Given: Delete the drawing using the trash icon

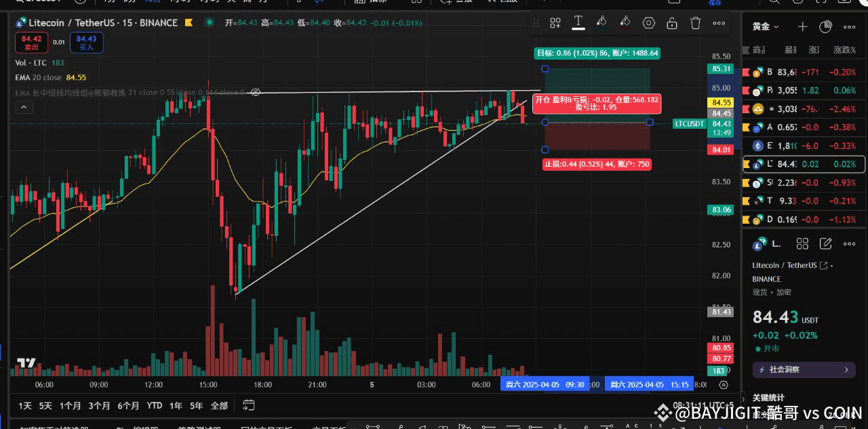Looking at the screenshot, I should (694, 23).
